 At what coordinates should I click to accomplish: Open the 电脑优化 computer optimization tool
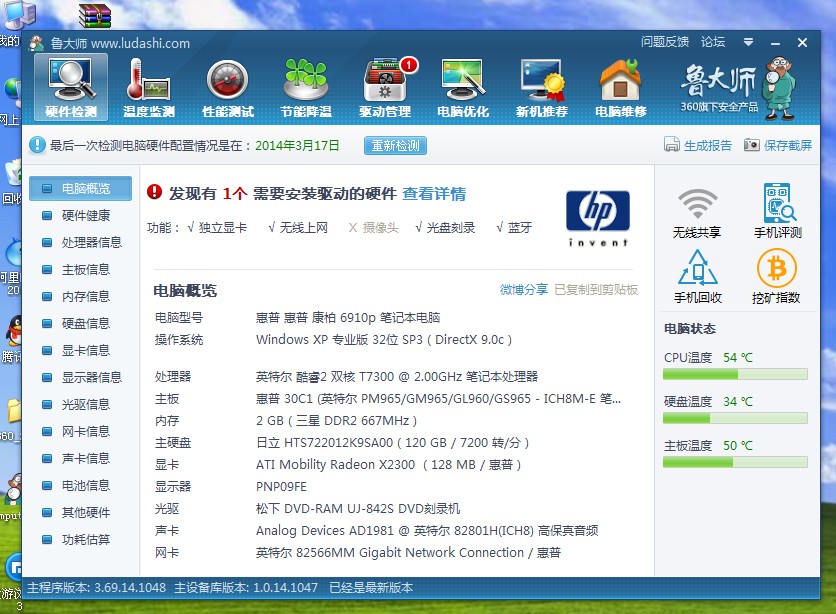(x=463, y=87)
